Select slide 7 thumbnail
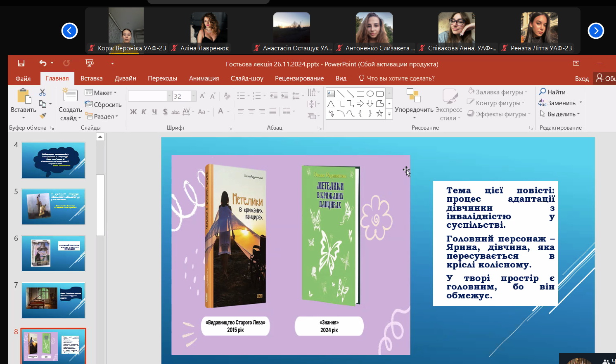Image resolution: width=616 pixels, height=364 pixels. (x=53, y=300)
